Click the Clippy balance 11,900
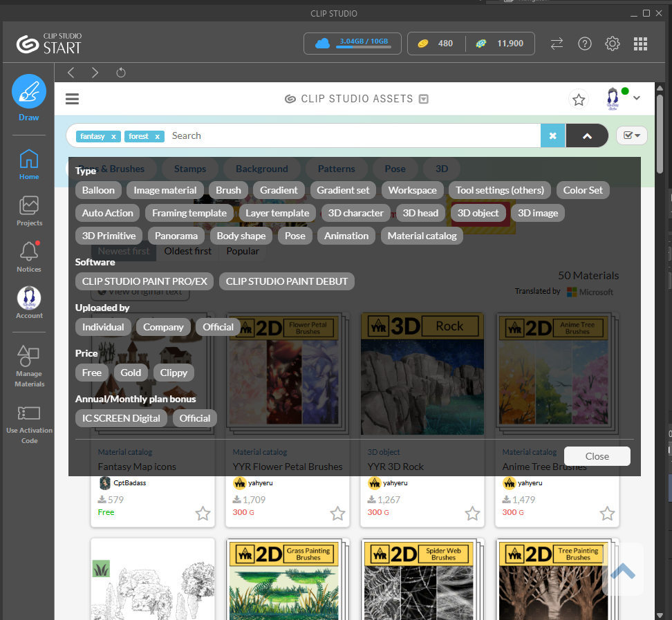Screen dimensions: 672x620 pyautogui.click(x=500, y=44)
